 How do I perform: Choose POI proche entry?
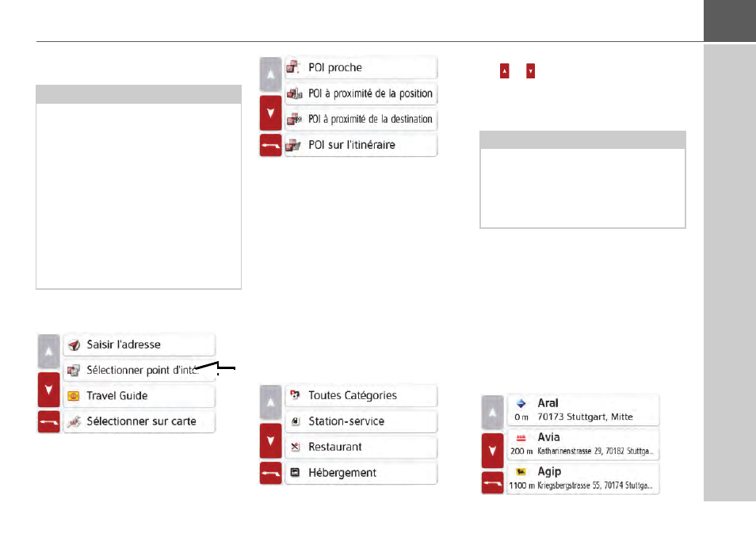361,68
